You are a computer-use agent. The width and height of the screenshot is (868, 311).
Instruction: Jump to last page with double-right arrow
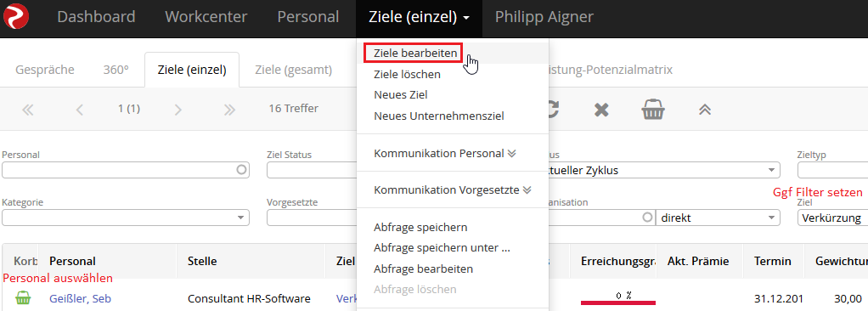coord(229,110)
